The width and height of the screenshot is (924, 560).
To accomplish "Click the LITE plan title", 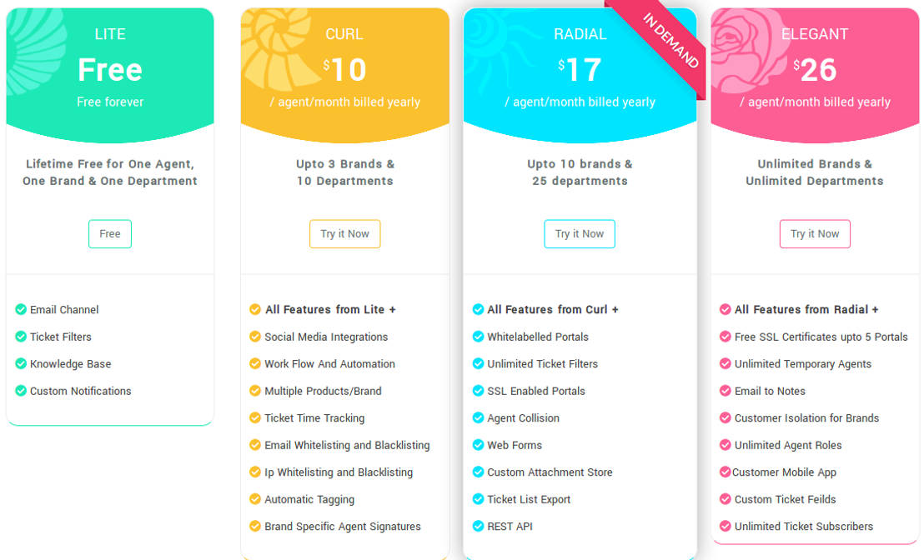I will coord(110,34).
